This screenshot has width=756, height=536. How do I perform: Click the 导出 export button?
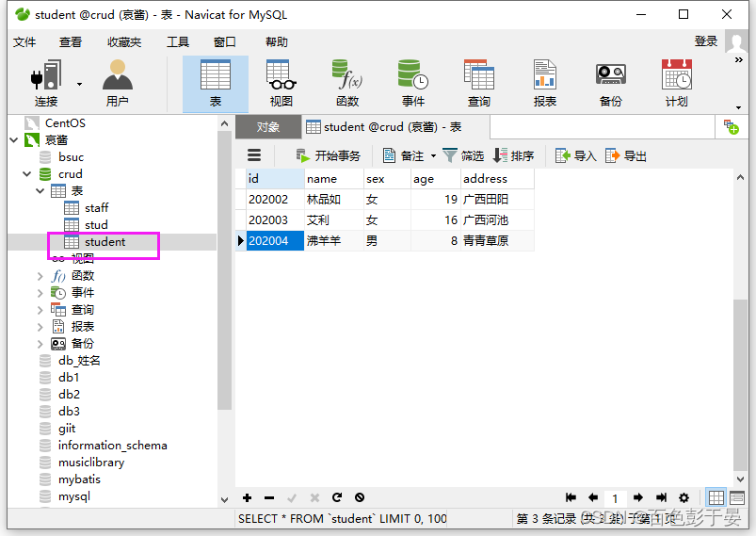coord(626,155)
